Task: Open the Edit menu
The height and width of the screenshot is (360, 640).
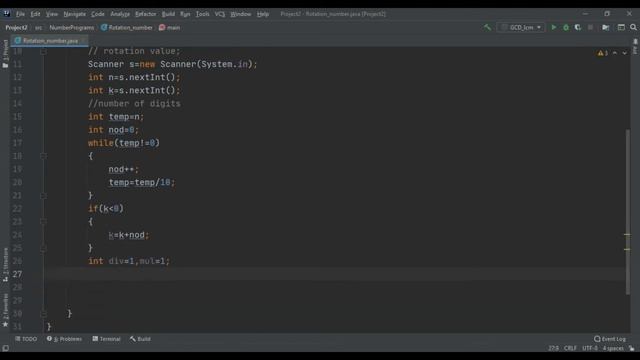Action: pos(36,14)
